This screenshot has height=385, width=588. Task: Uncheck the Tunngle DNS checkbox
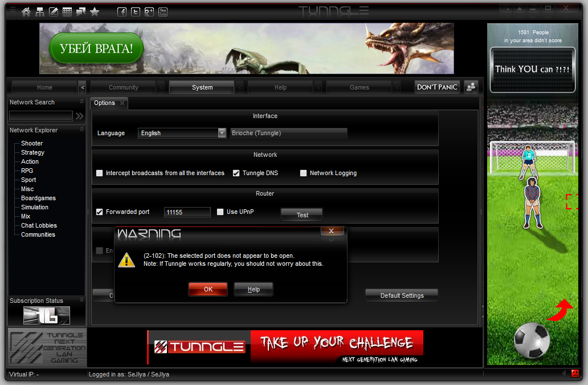[x=236, y=173]
